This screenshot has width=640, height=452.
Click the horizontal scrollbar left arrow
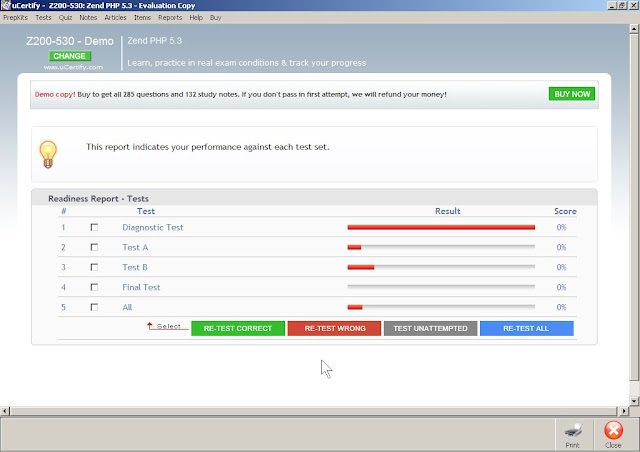coord(4,411)
